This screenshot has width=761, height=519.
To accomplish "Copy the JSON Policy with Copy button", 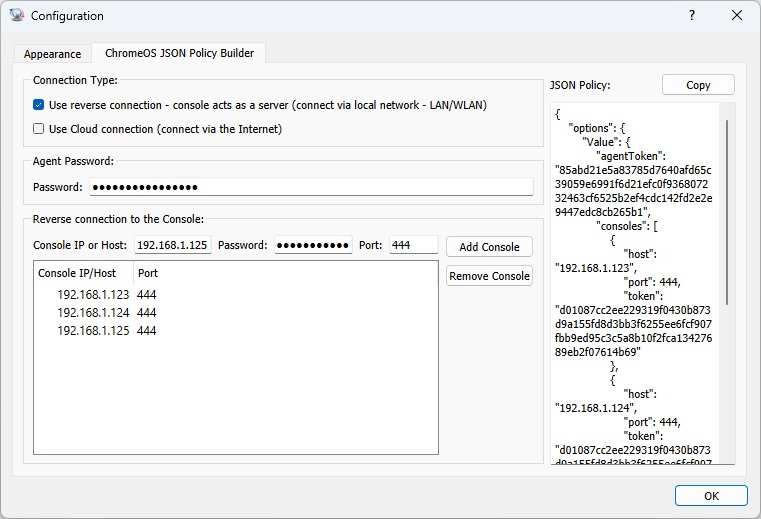I will (698, 85).
